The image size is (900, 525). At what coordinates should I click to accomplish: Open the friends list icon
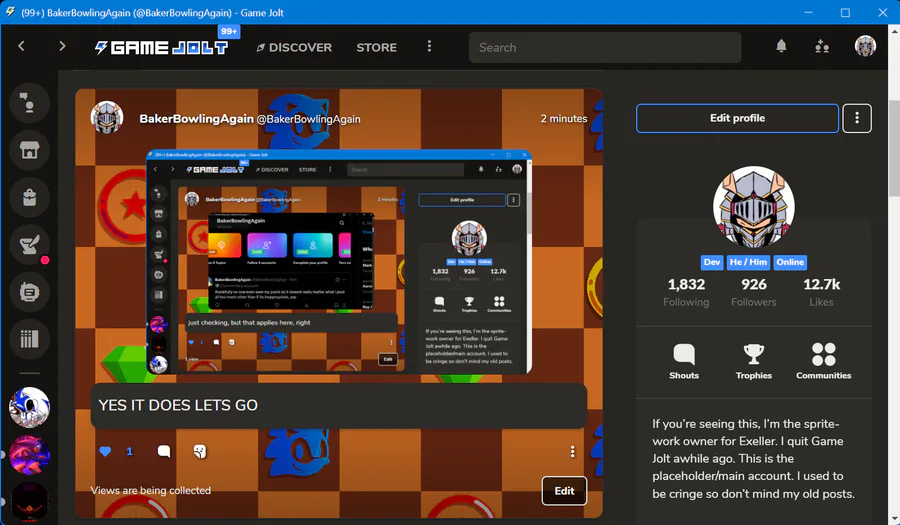pyautogui.click(x=822, y=46)
